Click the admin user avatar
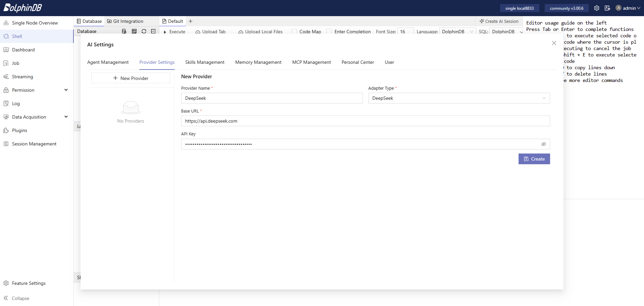 (619, 8)
